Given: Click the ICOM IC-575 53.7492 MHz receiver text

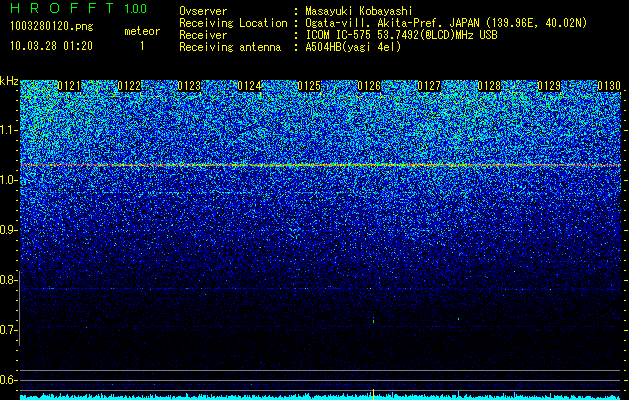Looking at the screenshot, I should 401,35.
